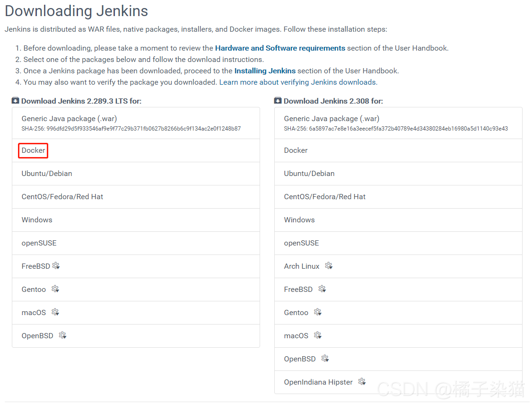Screen dimensions: 532x404
Task: Click the gear icon beside OpenIndiana Hipster
Action: [x=362, y=382]
